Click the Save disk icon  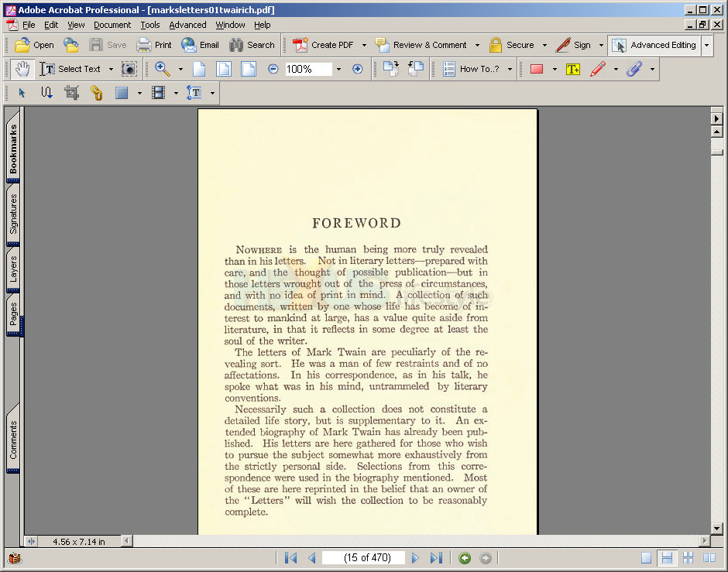96,45
